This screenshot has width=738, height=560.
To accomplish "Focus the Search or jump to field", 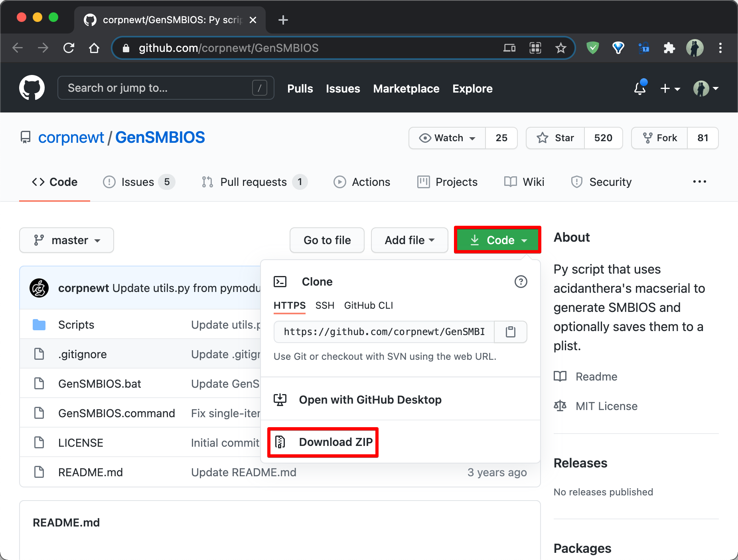I will click(166, 88).
